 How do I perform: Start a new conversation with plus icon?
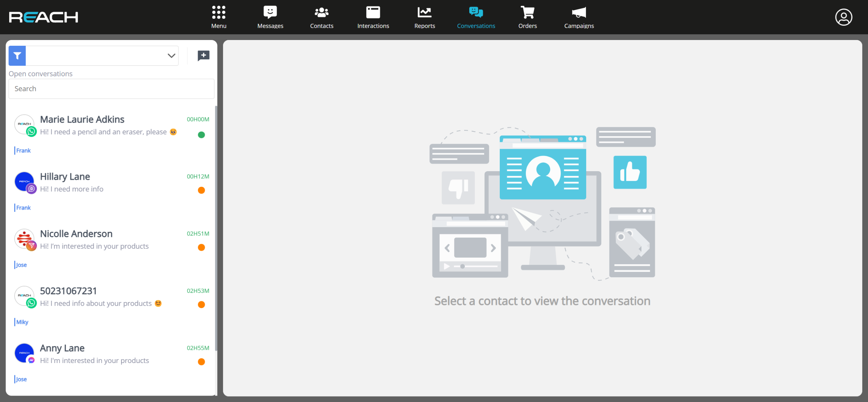[203, 56]
